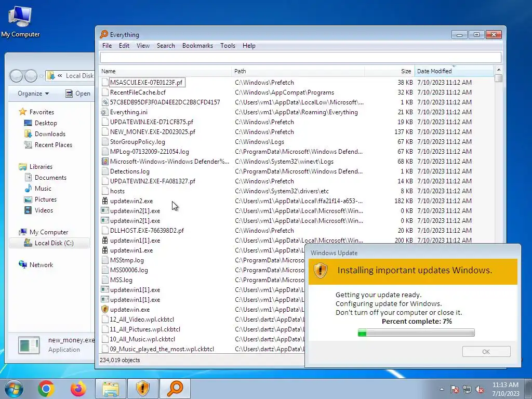Open the File menu in Everything

(x=107, y=46)
